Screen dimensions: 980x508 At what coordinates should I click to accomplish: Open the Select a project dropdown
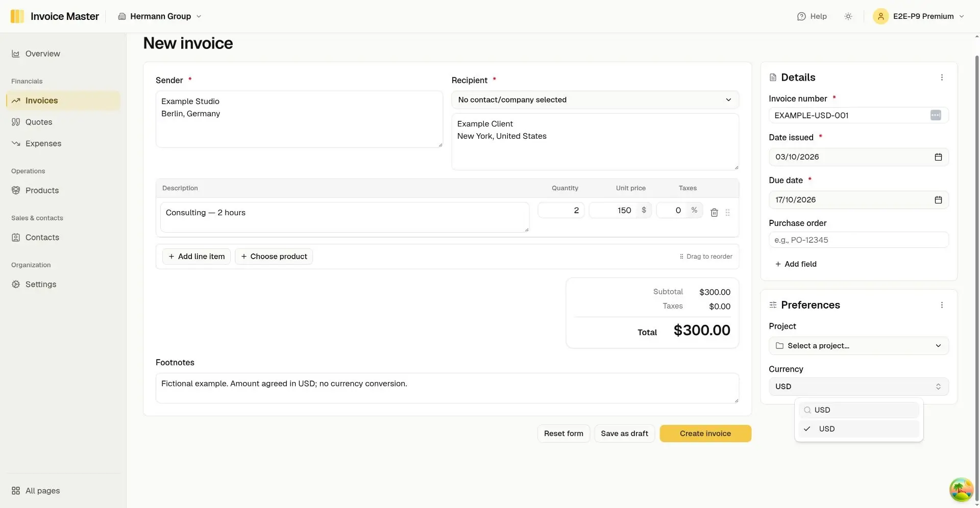(859, 346)
